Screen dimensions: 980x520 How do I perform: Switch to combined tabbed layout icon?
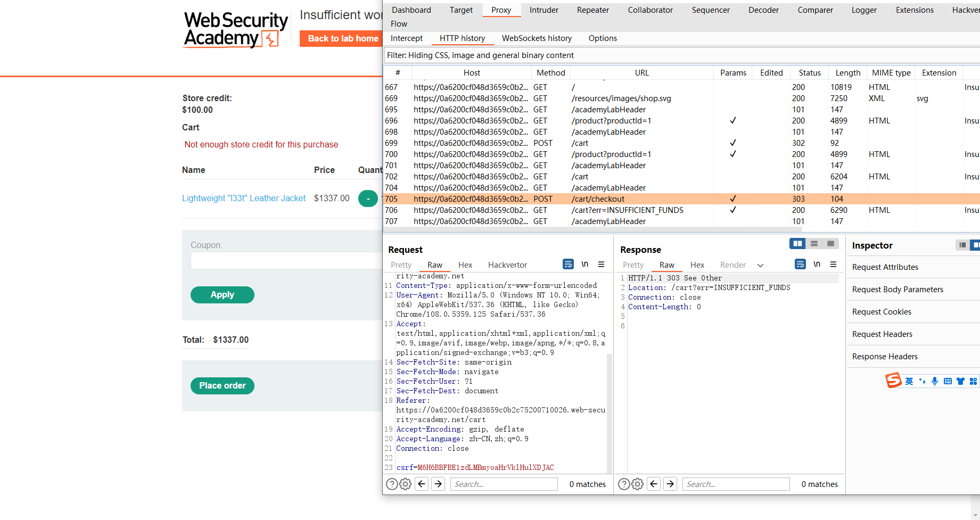830,243
